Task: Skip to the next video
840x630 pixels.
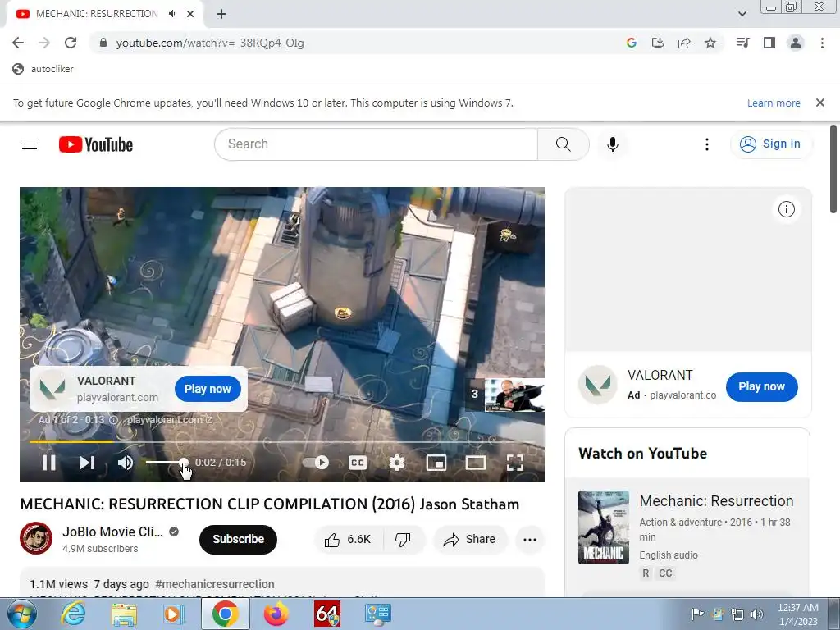Action: (x=87, y=463)
